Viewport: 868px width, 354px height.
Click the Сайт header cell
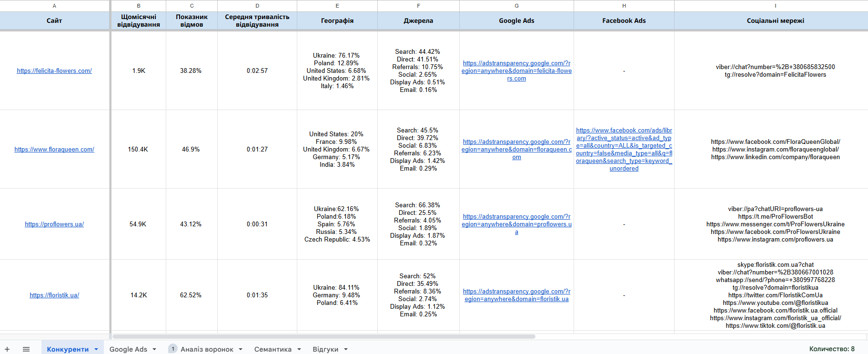pyautogui.click(x=54, y=21)
